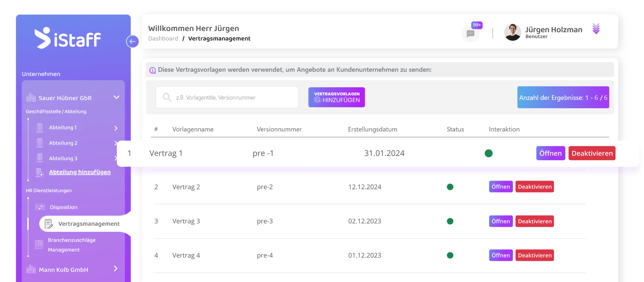Click Anzahl der Ergebnisse counter
The height and width of the screenshot is (282, 644).
tap(563, 98)
